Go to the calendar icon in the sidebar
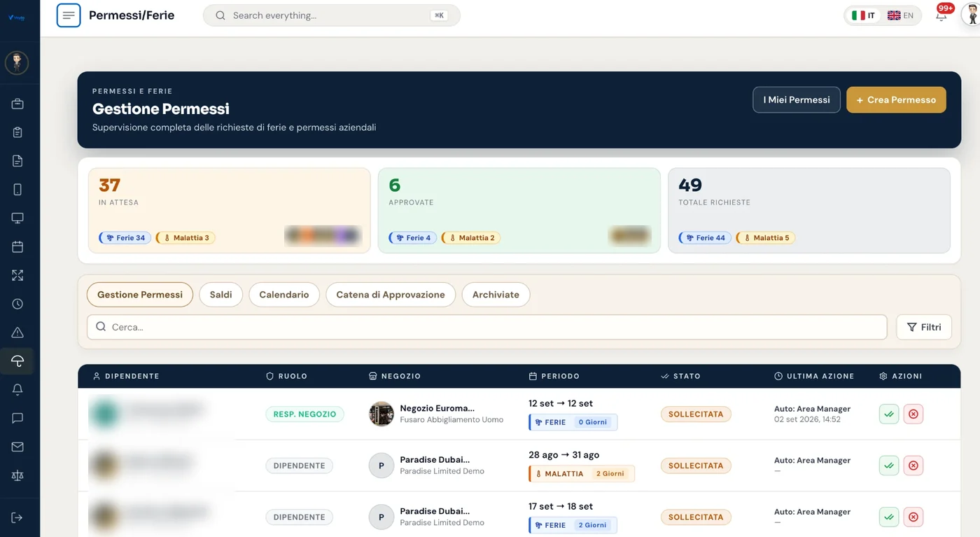This screenshot has width=980, height=537. (17, 246)
